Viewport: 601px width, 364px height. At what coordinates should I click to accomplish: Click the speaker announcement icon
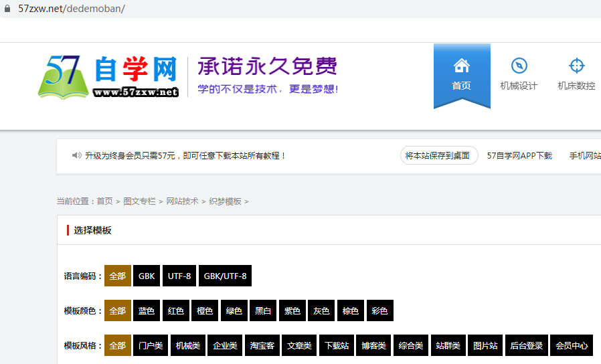pyautogui.click(x=76, y=155)
